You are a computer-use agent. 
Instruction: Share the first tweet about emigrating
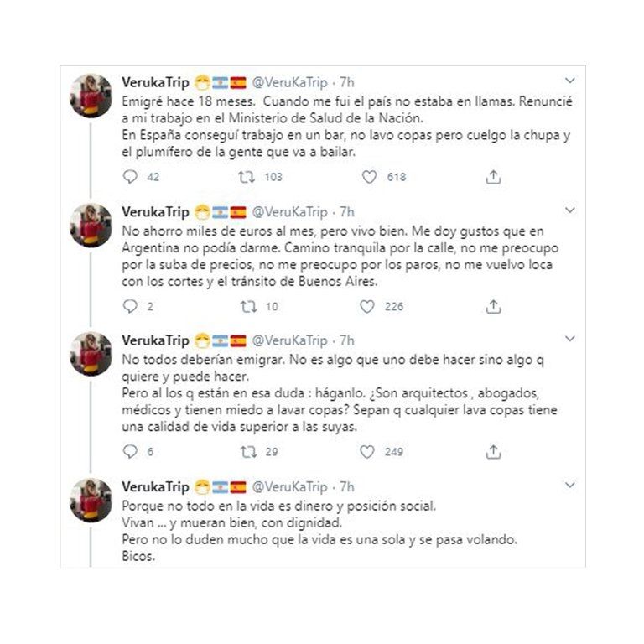pyautogui.click(x=493, y=177)
